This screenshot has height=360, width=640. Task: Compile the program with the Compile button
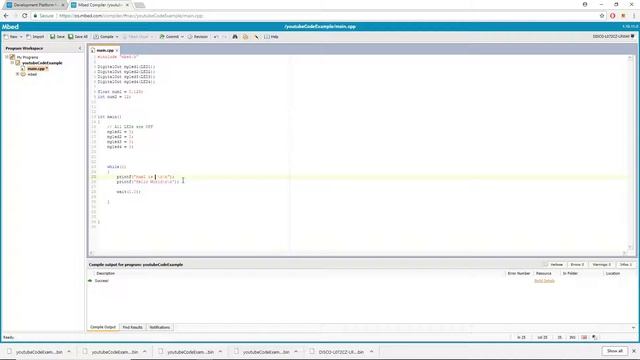point(103,37)
